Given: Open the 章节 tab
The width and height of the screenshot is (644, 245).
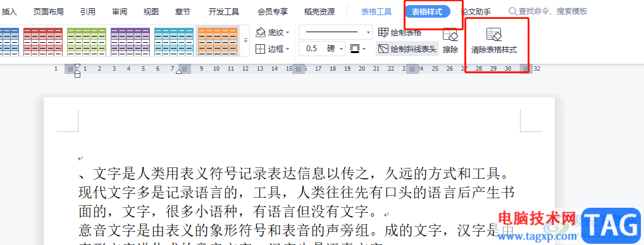Looking at the screenshot, I should (182, 12).
